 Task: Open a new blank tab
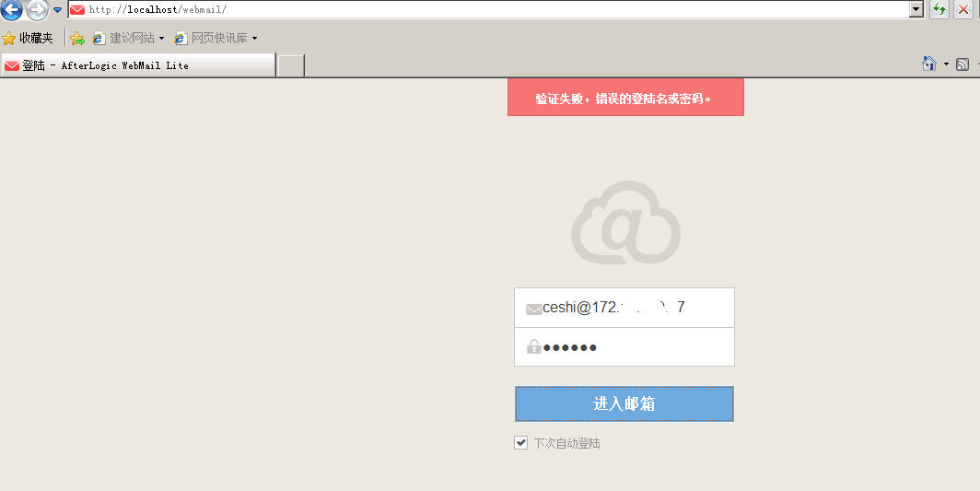tap(291, 65)
